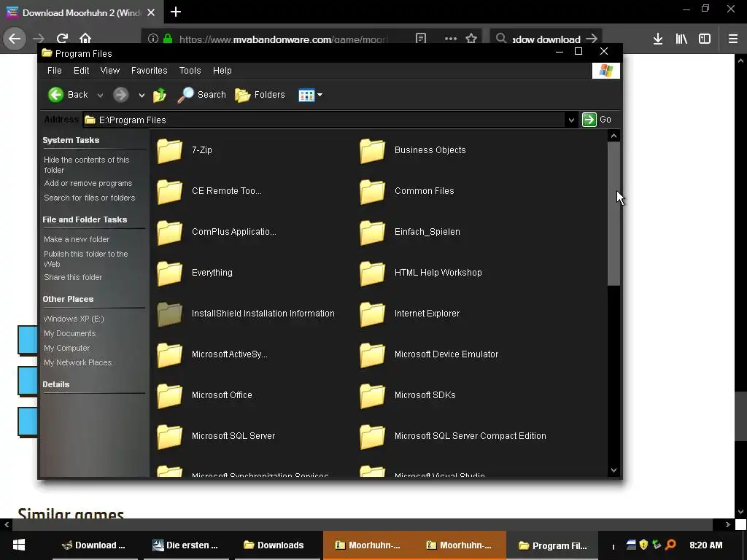The height and width of the screenshot is (560, 747).
Task: Select the 7-Zip folder icon
Action: tap(169, 150)
